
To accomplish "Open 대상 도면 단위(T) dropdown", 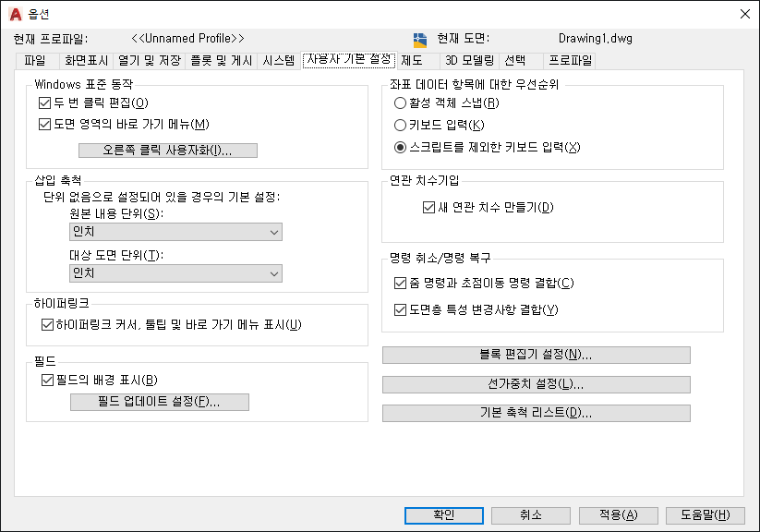I will click(175, 273).
